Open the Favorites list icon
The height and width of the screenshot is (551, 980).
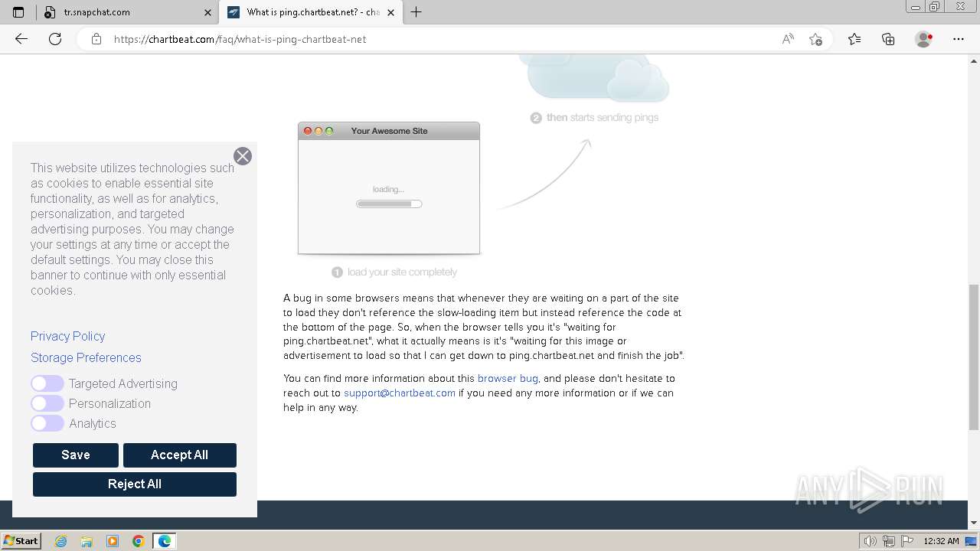click(x=854, y=39)
